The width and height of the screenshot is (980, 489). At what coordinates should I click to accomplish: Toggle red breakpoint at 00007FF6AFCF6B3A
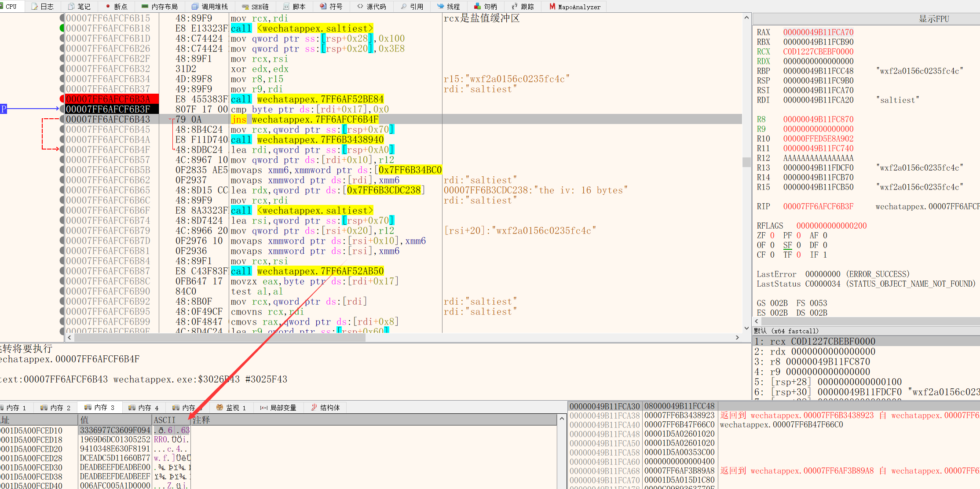click(62, 99)
